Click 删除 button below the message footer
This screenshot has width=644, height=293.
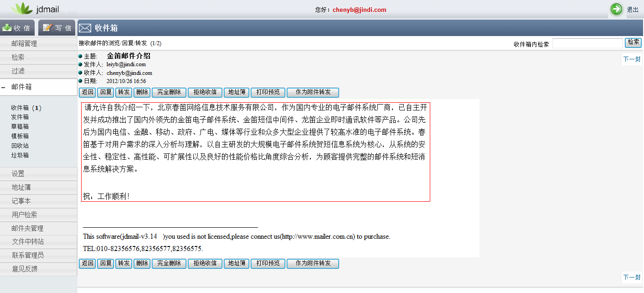tap(142, 264)
